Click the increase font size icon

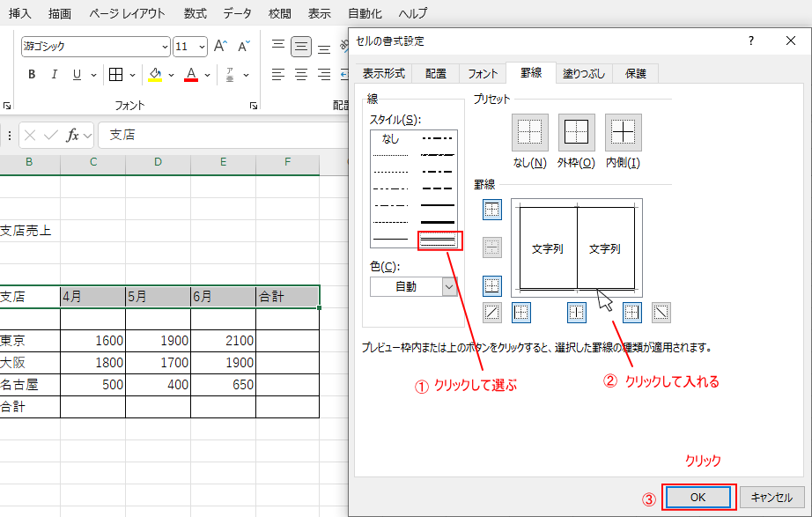coord(220,44)
